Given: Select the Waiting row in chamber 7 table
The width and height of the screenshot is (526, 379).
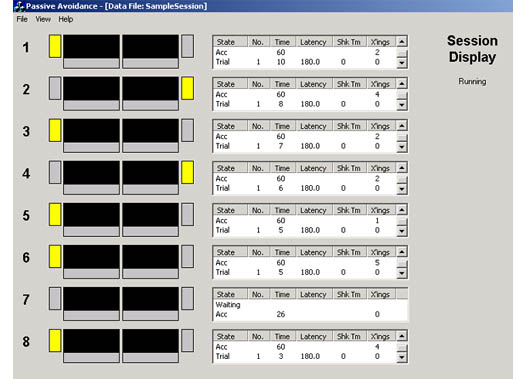Looking at the screenshot, I should click(x=310, y=305).
